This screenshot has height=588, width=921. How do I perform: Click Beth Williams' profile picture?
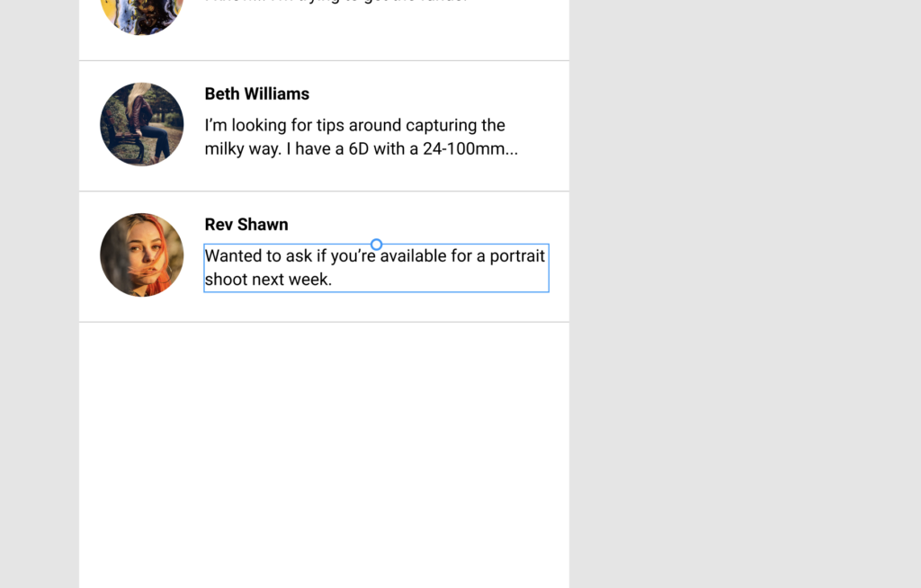click(x=141, y=122)
